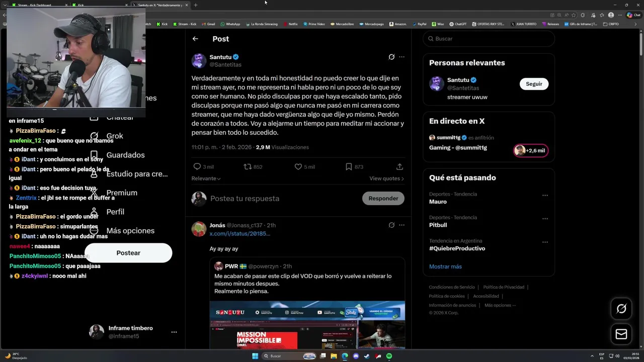Screen dimensions: 644x362
Task: Click the Buscar search box on X
Action: pos(489,39)
